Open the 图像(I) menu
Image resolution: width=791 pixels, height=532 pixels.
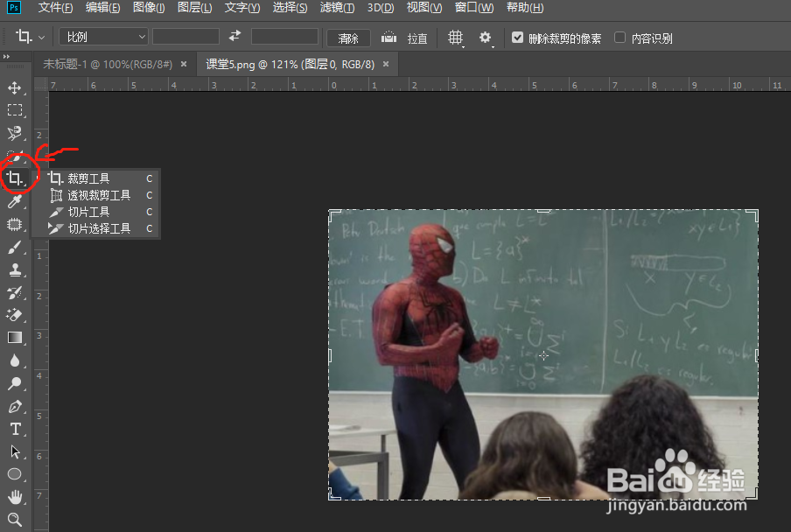click(149, 8)
